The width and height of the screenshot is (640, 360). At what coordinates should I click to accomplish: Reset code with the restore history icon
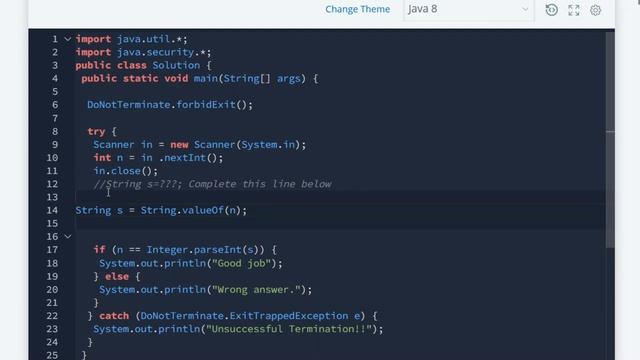click(x=551, y=10)
